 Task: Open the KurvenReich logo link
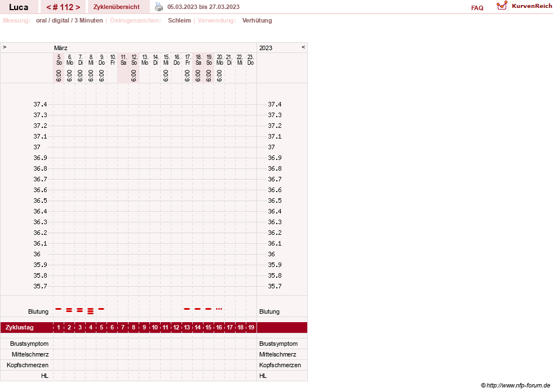tap(524, 6)
